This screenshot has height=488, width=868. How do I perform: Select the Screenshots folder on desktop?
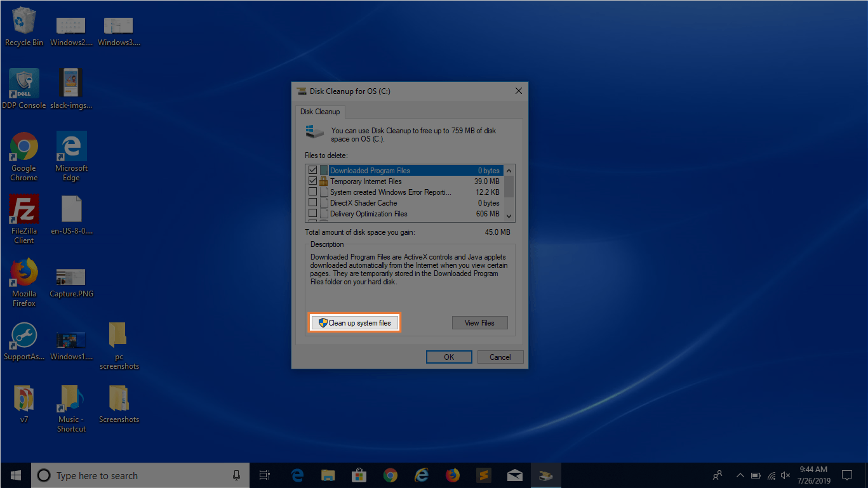tap(119, 404)
